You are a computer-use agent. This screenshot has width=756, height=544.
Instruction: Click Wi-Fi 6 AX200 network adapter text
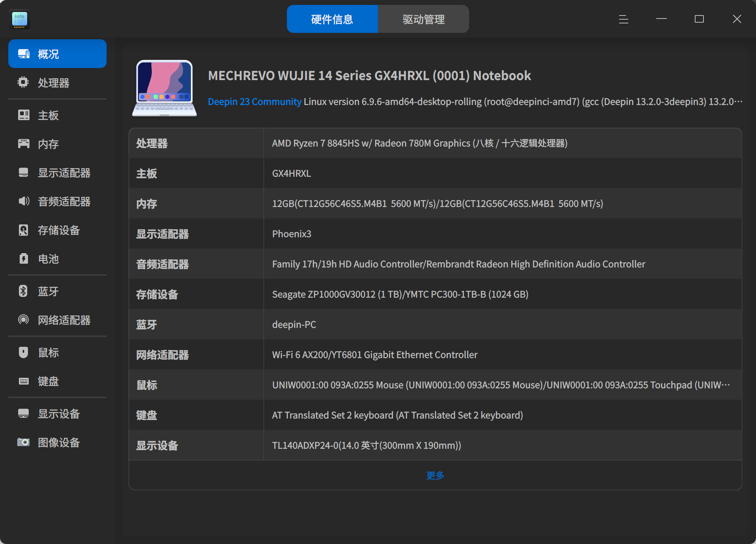coord(375,355)
